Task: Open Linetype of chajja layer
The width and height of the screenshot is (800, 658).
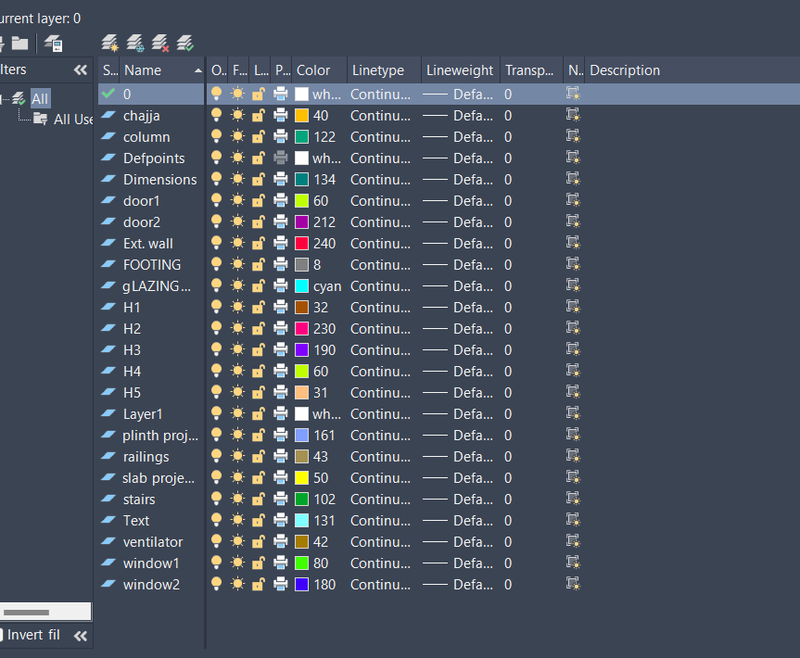Action: 380,116
